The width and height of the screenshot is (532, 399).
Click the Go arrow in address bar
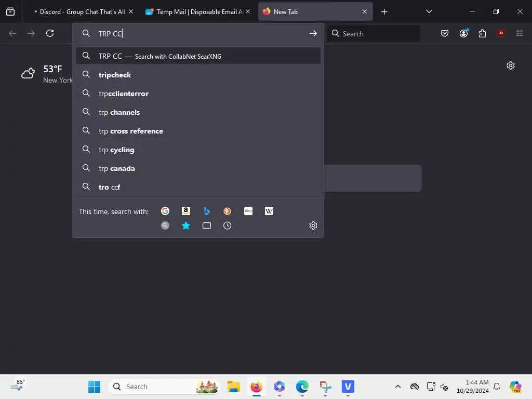(x=313, y=33)
